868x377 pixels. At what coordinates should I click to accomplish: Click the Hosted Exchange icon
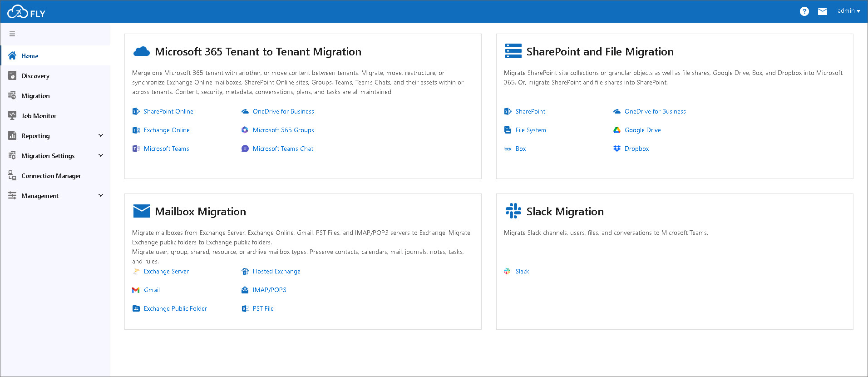245,271
